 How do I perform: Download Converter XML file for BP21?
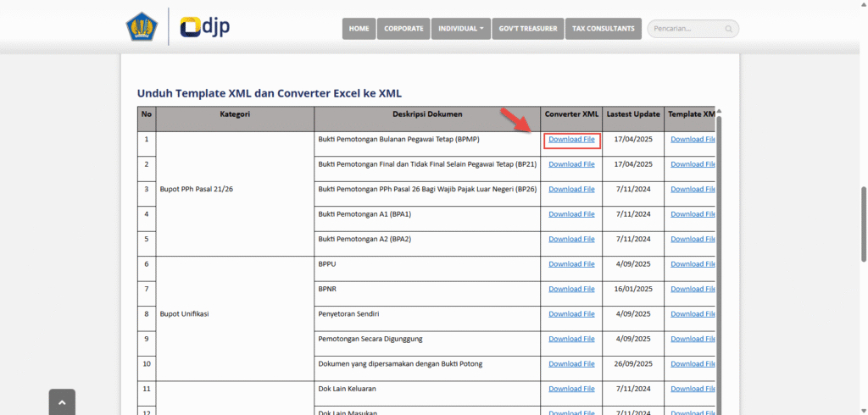coord(571,164)
